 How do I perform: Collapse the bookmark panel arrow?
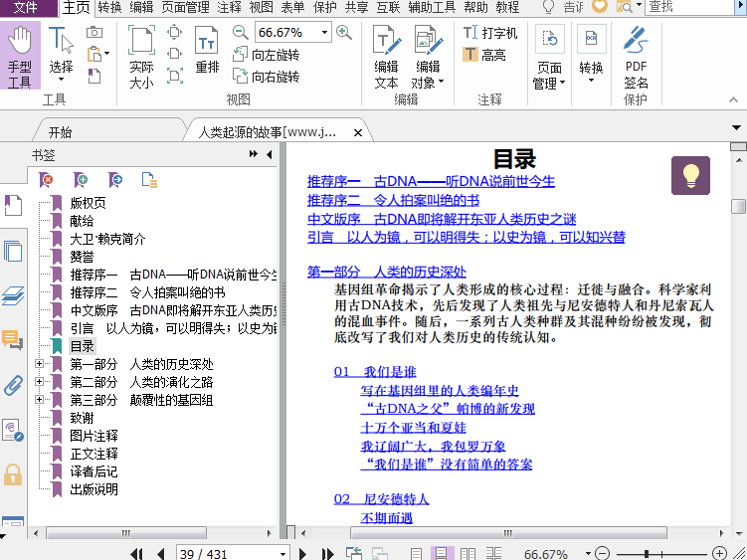click(x=270, y=154)
